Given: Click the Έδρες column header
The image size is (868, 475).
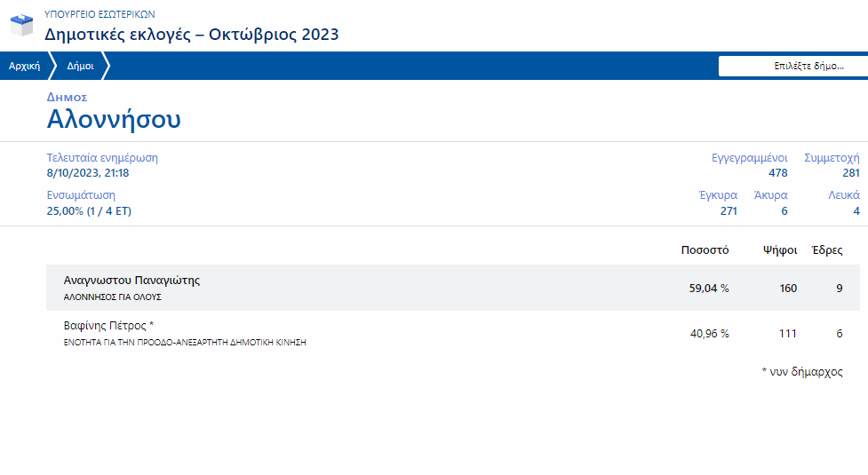Looking at the screenshot, I should point(827,250).
